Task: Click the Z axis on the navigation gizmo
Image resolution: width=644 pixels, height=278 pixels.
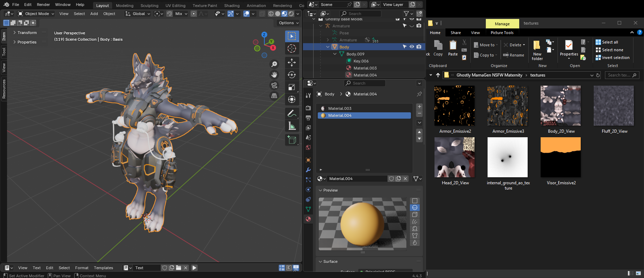Action: [264, 35]
